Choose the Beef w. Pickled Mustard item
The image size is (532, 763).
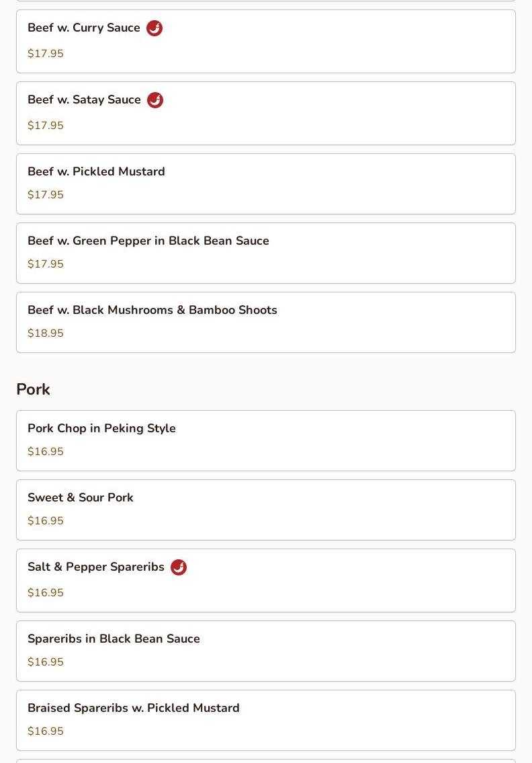click(x=96, y=172)
